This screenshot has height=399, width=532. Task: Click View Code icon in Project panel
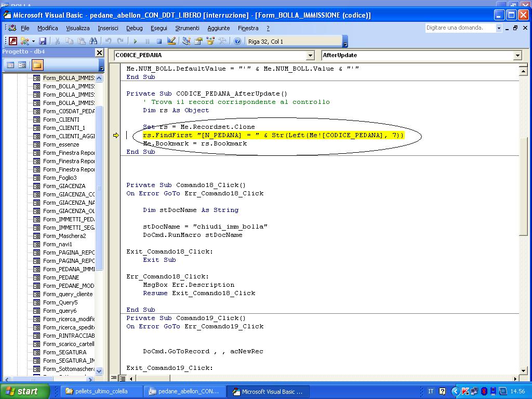click(10, 65)
